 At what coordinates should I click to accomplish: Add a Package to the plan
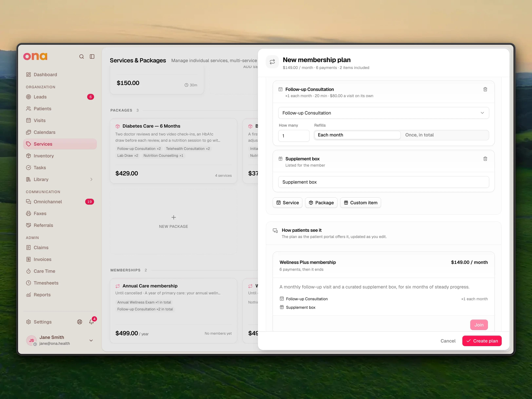321,203
